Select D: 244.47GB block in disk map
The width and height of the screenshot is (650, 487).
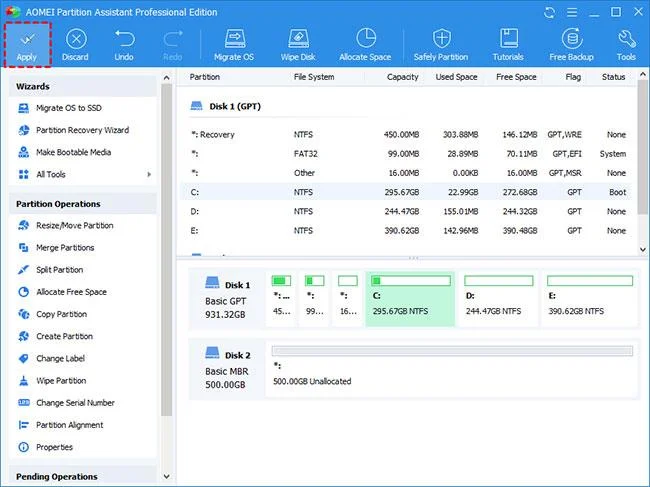pyautogui.click(x=498, y=299)
